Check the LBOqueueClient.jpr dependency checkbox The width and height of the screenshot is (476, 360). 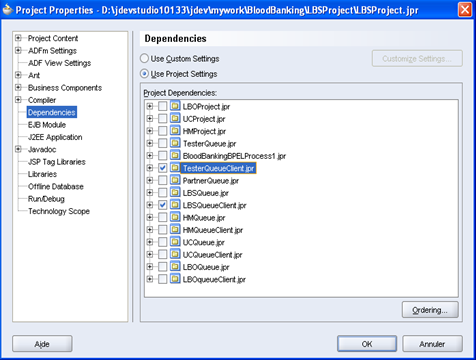pyautogui.click(x=162, y=279)
